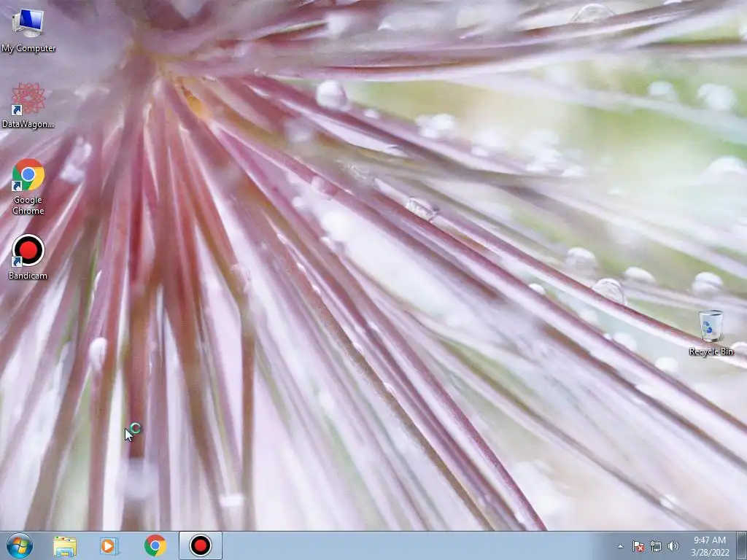Select the Bandicam desktop shortcut

click(28, 257)
